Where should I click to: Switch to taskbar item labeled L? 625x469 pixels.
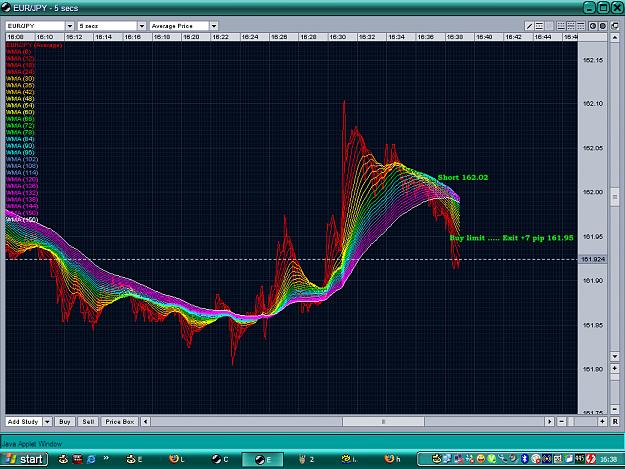177,459
